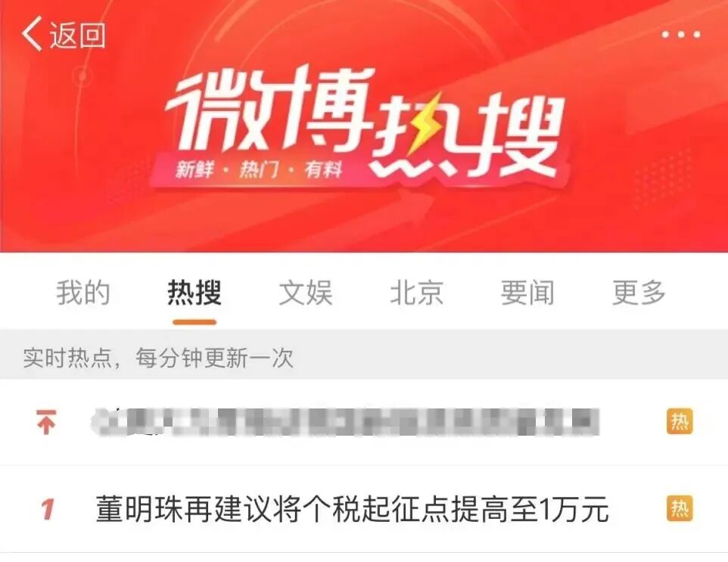
Task: Tap the orange underline indicator under 热搜
Action: pos(194,322)
